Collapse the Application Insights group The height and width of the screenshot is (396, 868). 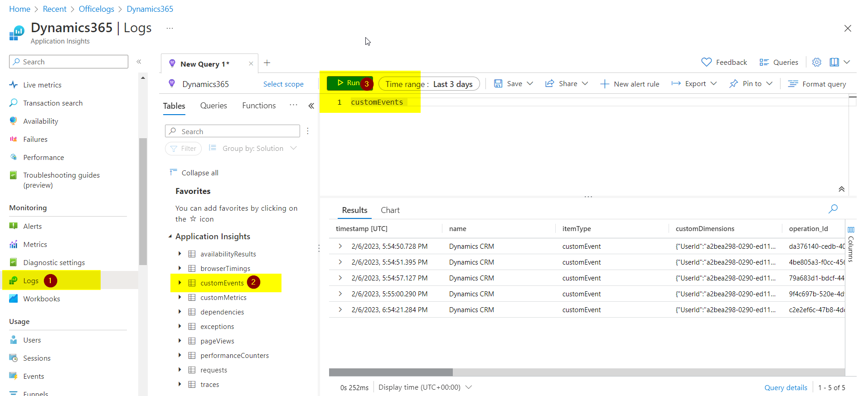(170, 237)
